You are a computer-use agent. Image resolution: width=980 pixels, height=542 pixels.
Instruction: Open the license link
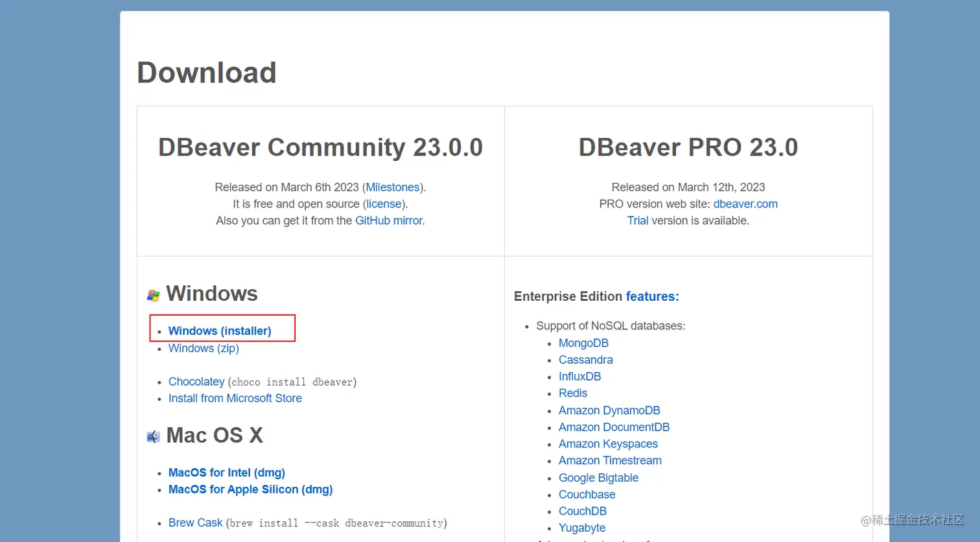pos(384,204)
